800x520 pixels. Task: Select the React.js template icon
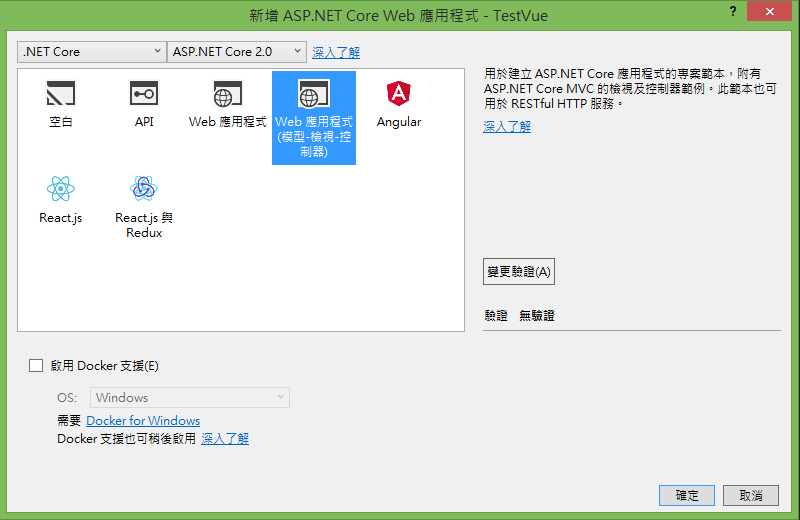click(x=61, y=189)
